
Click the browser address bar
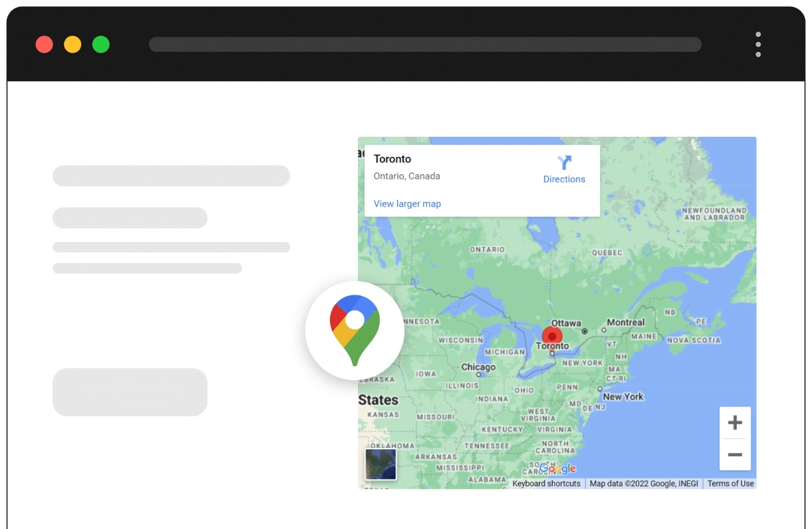coord(425,44)
